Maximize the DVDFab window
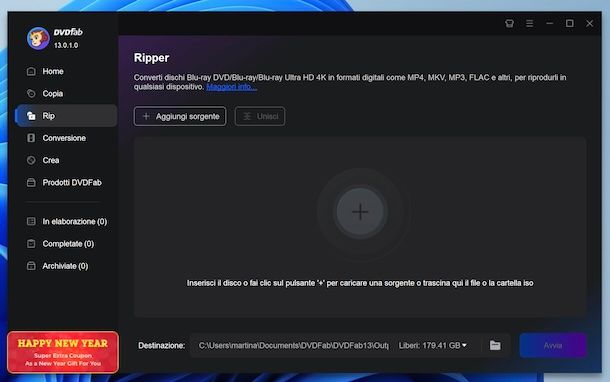 pyautogui.click(x=570, y=24)
